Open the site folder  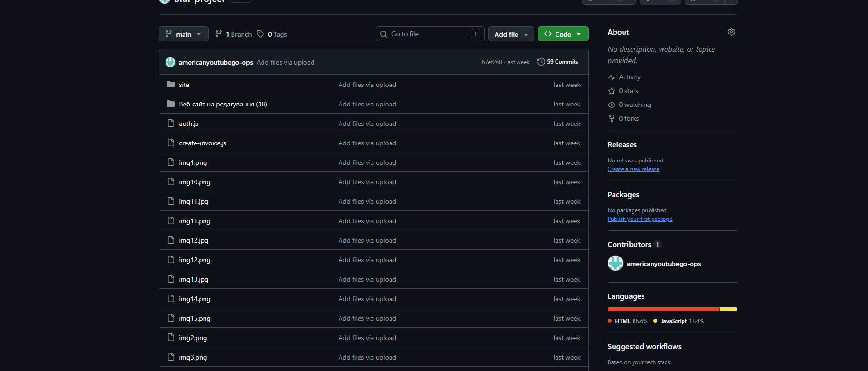pos(184,85)
